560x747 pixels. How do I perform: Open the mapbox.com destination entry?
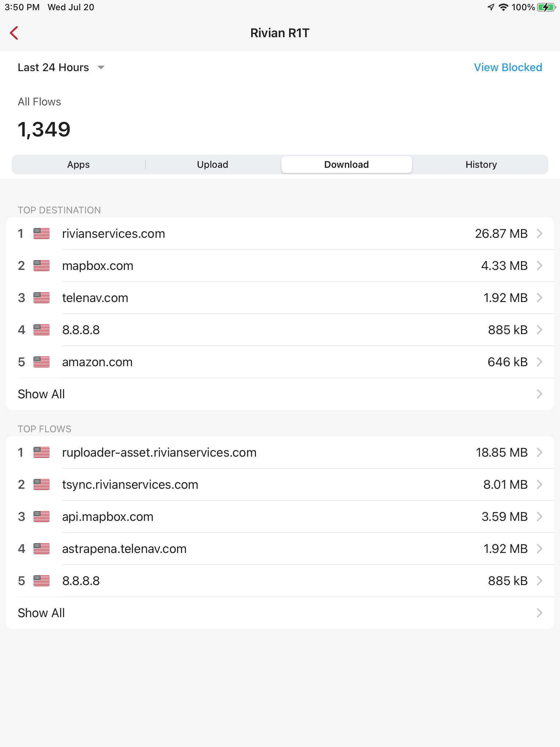point(280,266)
